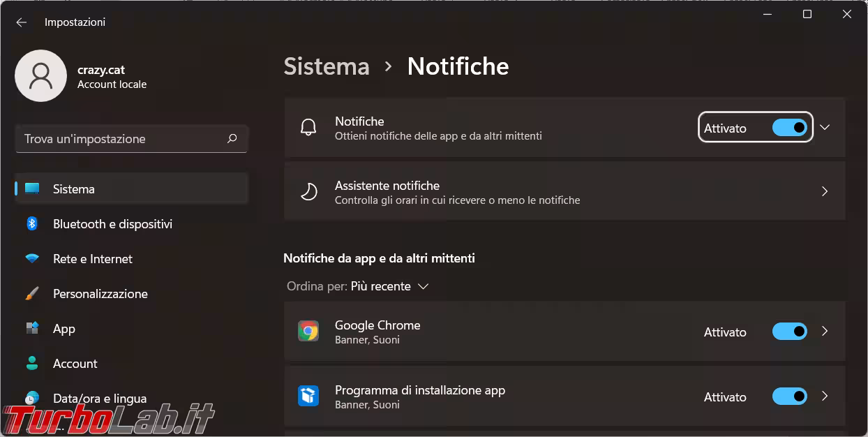
Task: Click the Bluetooth e dispositivi icon
Action: (x=32, y=224)
